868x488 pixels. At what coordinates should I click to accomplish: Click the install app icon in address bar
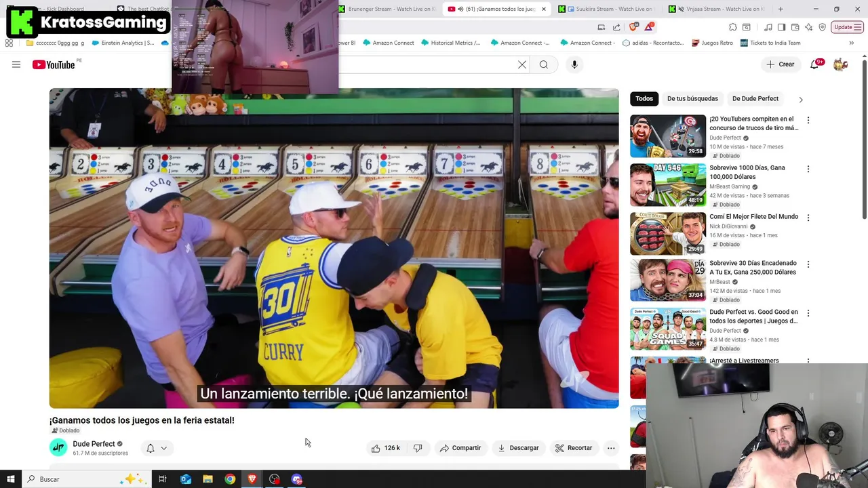[601, 27]
